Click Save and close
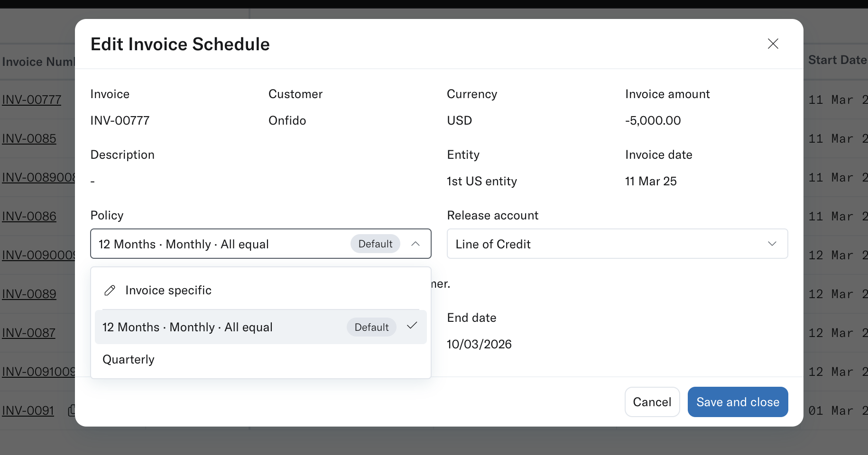Viewport: 868px width, 455px height. (738, 402)
